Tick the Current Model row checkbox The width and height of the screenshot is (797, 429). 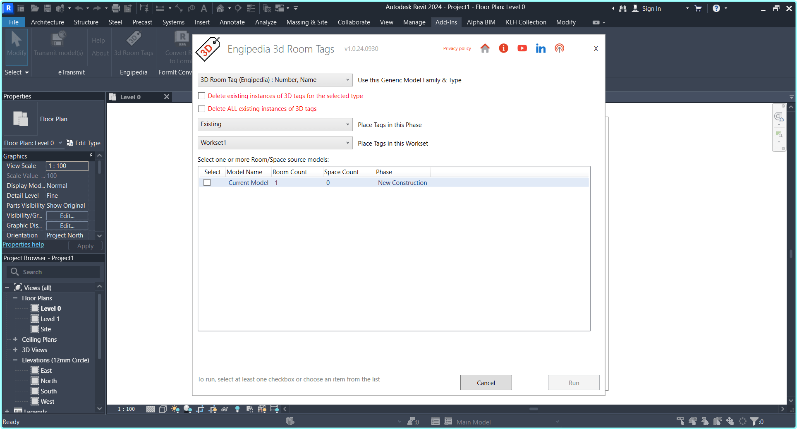(207, 182)
